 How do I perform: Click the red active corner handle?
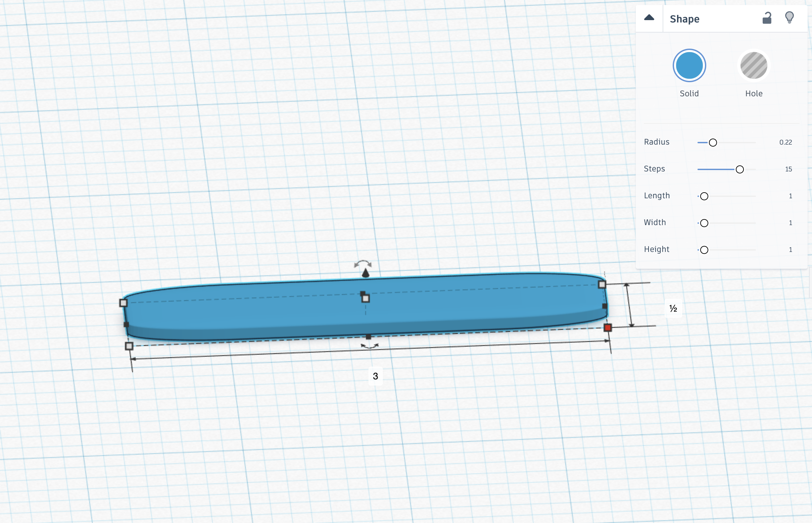(x=608, y=328)
